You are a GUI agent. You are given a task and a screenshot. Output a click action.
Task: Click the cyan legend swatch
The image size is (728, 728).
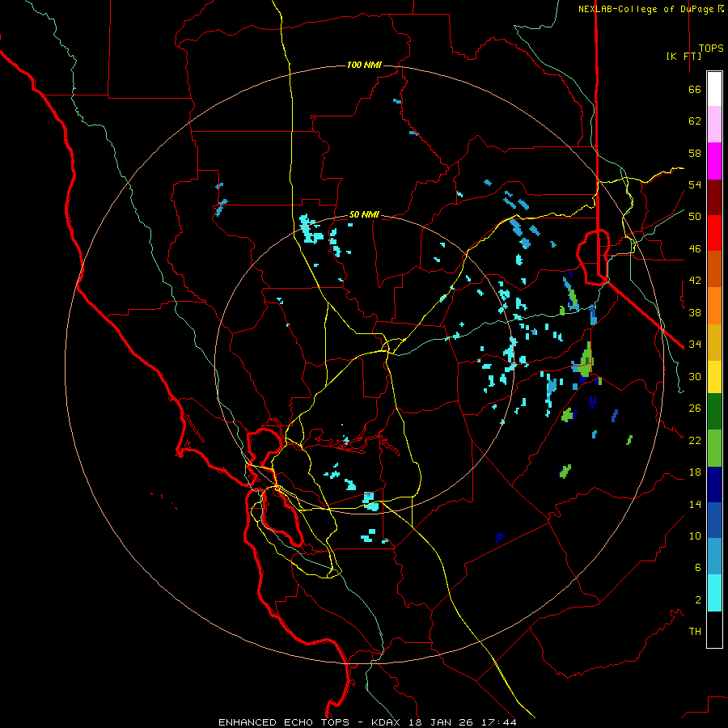click(714, 593)
